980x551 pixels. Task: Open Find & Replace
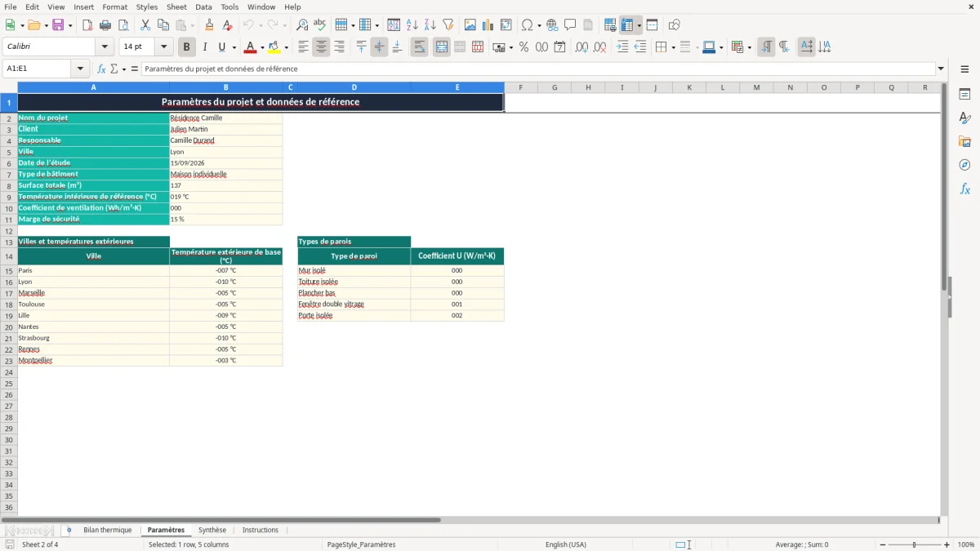click(x=302, y=25)
